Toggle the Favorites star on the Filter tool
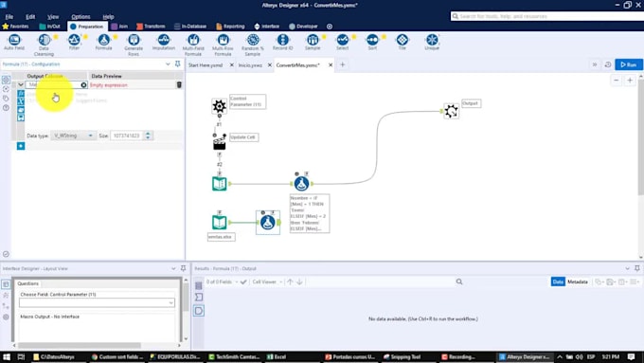 click(85, 37)
